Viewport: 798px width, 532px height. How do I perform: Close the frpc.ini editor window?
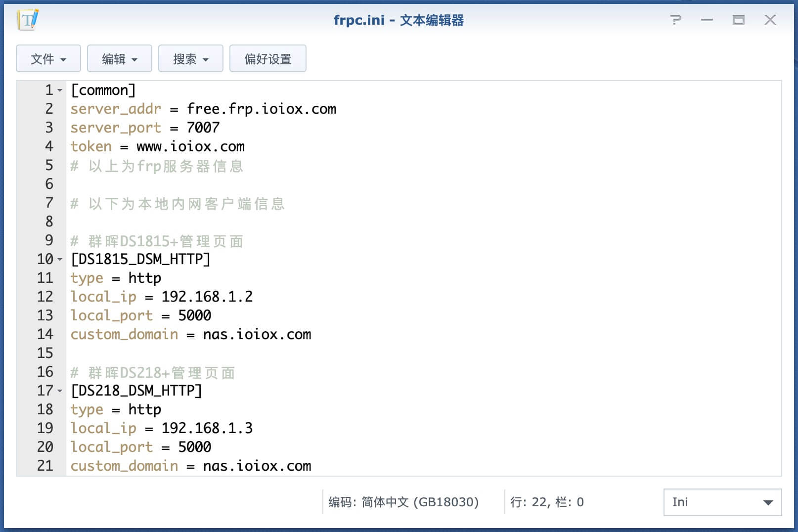[x=770, y=20]
